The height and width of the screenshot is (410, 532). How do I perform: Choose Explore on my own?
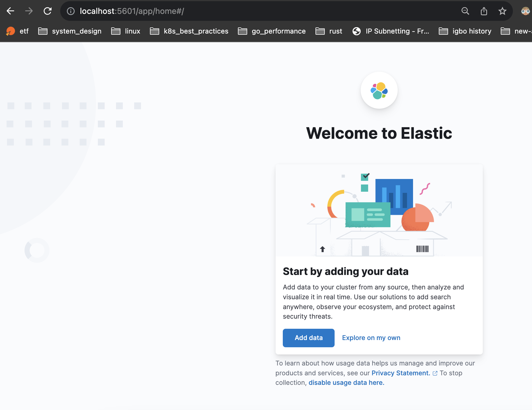click(x=371, y=338)
